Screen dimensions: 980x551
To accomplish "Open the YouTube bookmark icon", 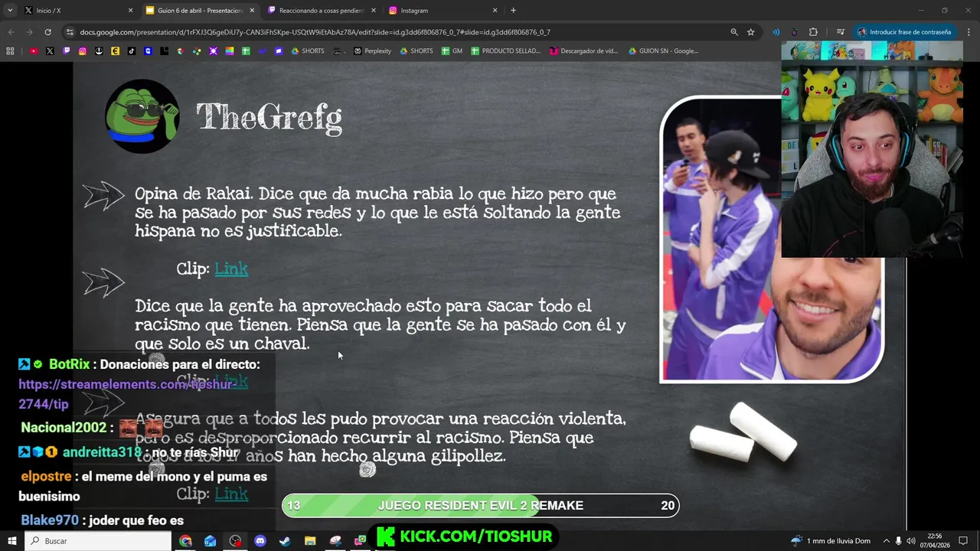I will [34, 51].
